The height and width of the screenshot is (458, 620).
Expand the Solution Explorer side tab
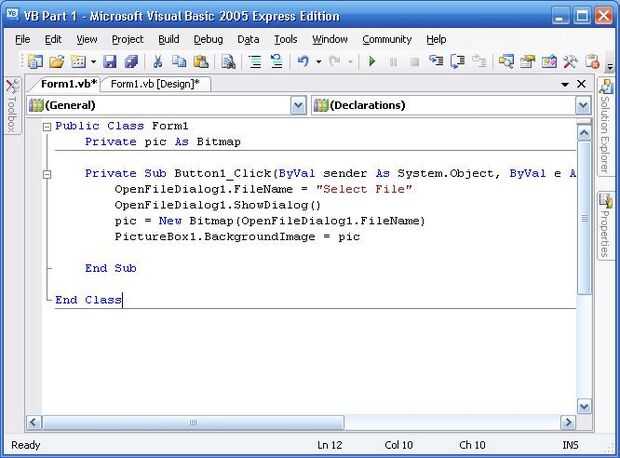605,127
